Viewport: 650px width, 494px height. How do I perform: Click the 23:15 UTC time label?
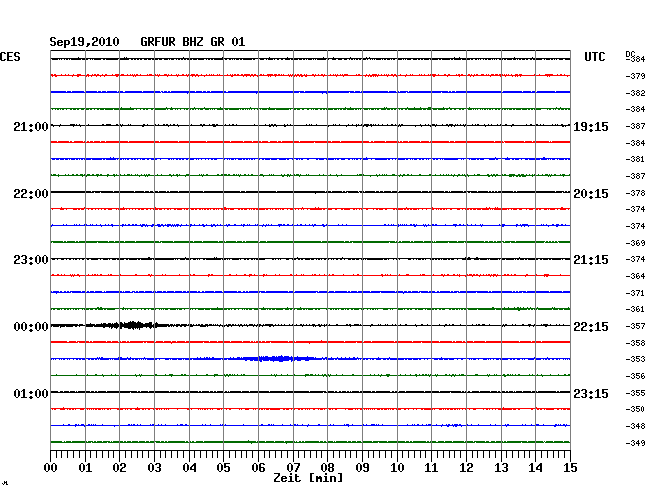pyautogui.click(x=591, y=393)
